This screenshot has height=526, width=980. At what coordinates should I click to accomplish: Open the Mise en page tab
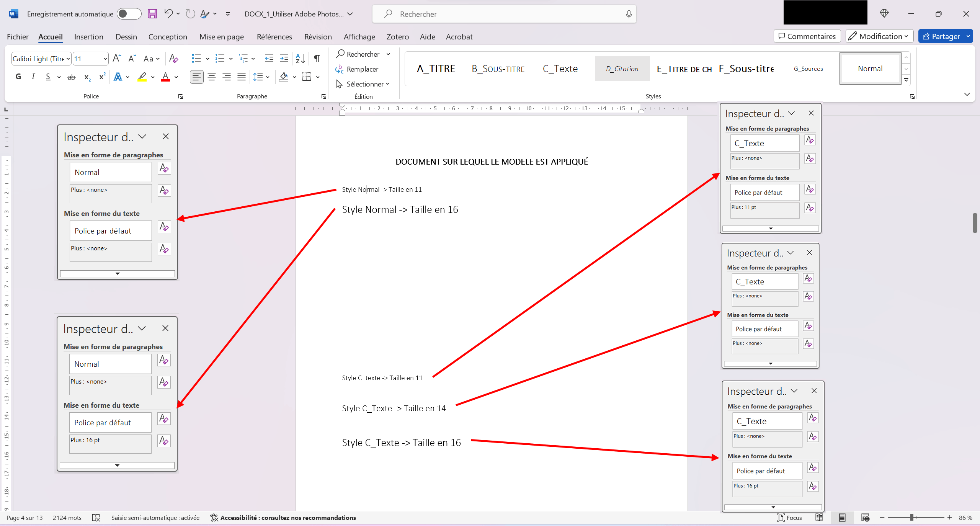(x=222, y=37)
